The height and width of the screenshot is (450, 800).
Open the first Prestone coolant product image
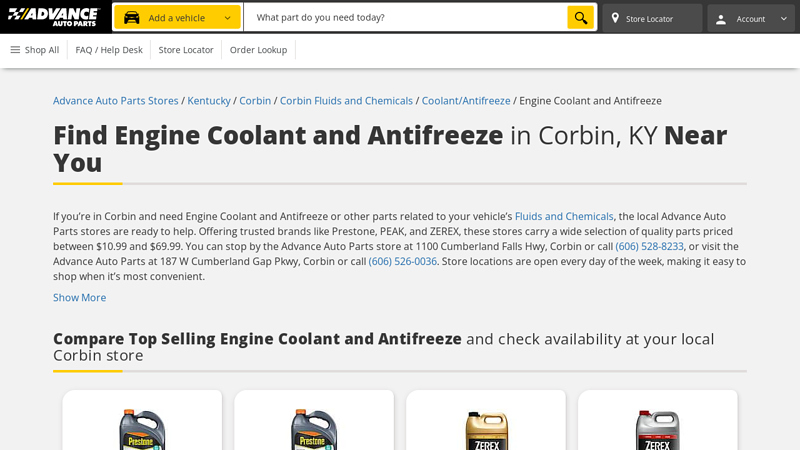pyautogui.click(x=142, y=429)
